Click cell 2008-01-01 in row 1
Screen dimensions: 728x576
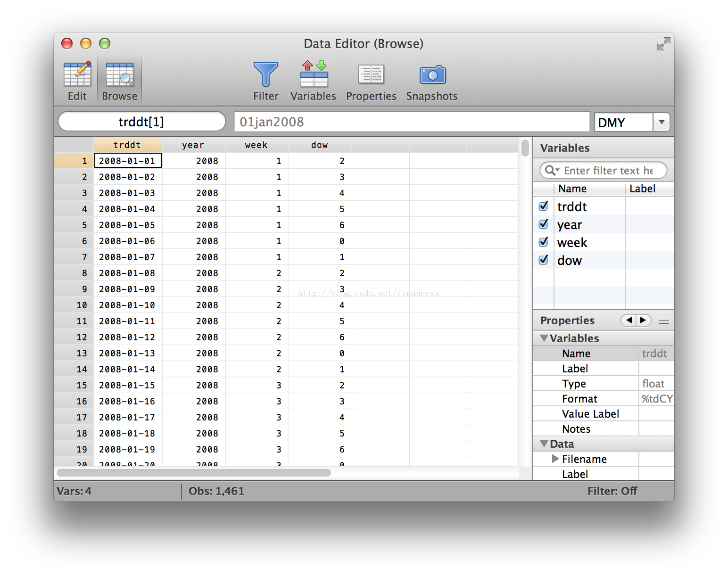click(x=128, y=161)
